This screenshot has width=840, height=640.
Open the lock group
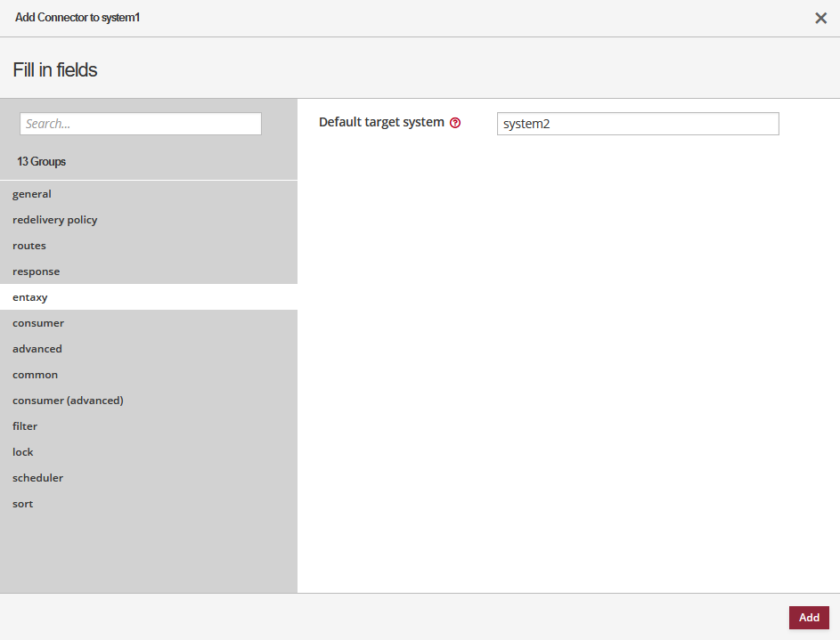click(x=23, y=452)
